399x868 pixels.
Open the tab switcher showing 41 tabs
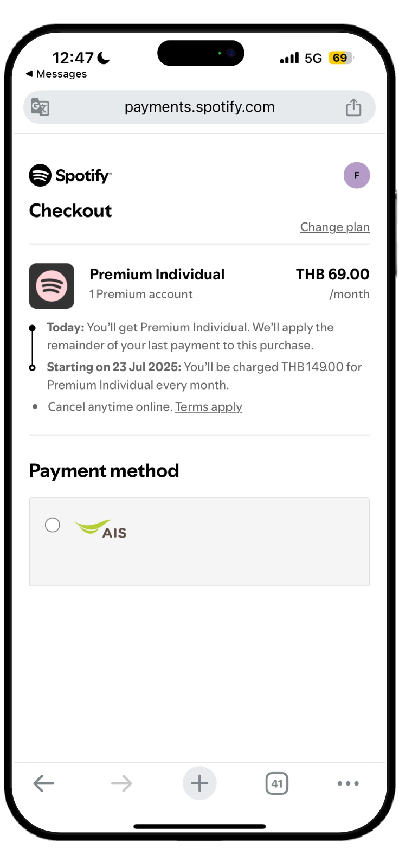(x=277, y=783)
